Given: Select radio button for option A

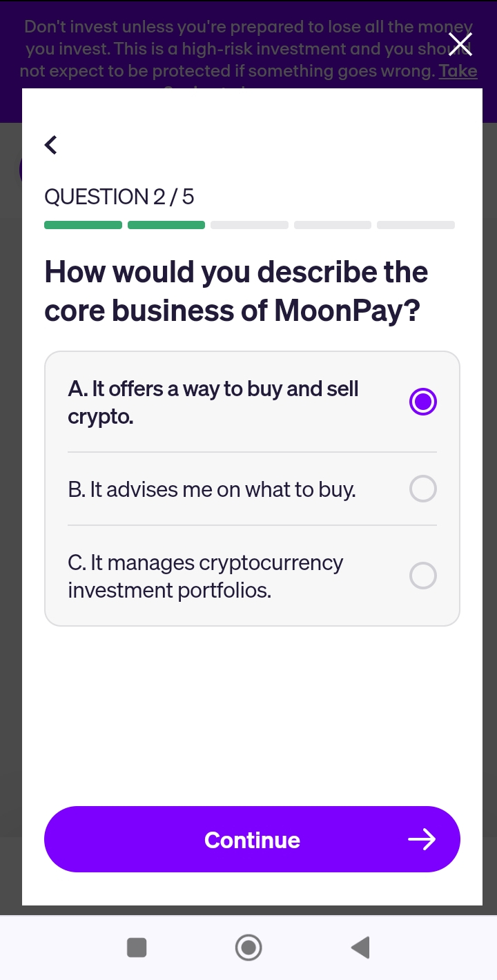Looking at the screenshot, I should pos(423,402).
